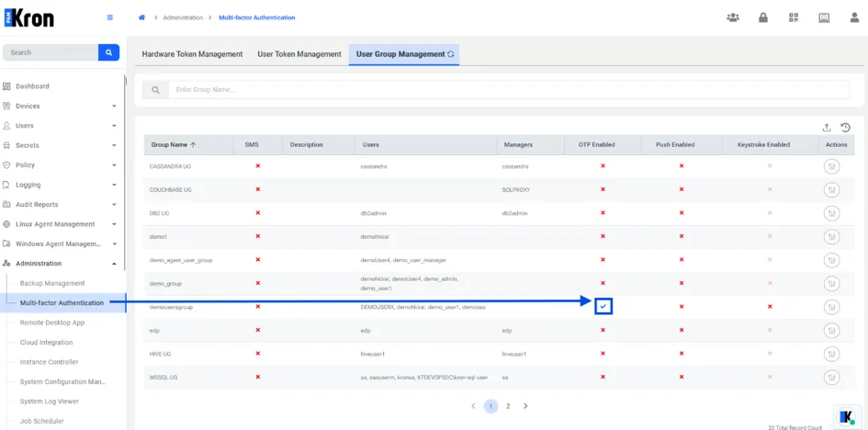Toggle Push Enabled for edp
This screenshot has width=868, height=430.
coord(682,330)
